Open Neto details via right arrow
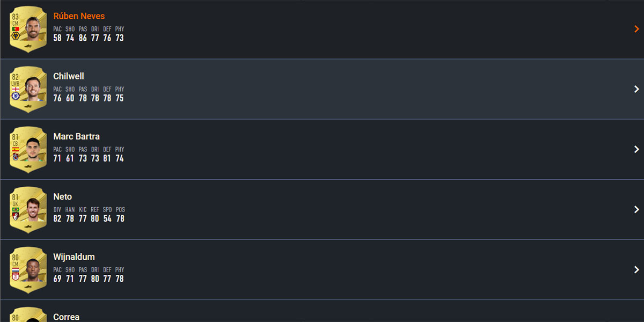The image size is (644, 322). tap(636, 209)
